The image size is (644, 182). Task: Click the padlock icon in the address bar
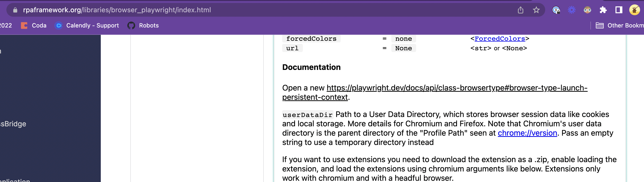[15, 10]
